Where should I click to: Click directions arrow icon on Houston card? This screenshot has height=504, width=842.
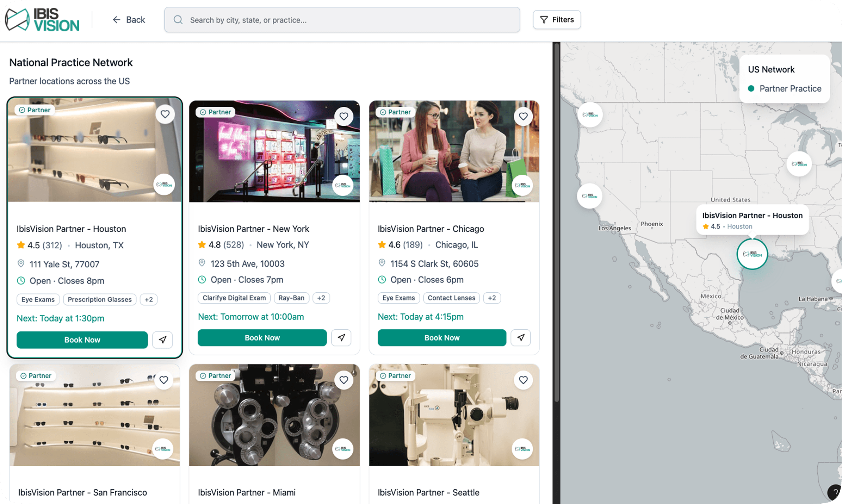click(x=162, y=340)
